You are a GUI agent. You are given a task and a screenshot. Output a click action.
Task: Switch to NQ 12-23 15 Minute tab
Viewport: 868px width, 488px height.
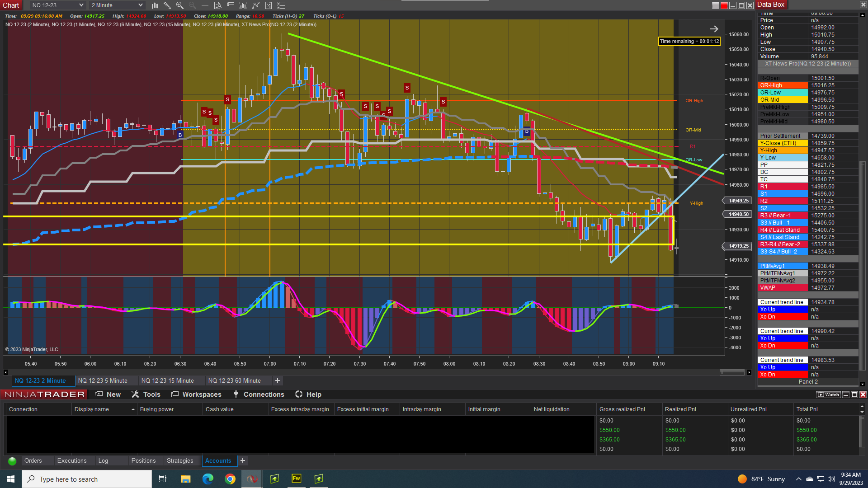(x=168, y=381)
